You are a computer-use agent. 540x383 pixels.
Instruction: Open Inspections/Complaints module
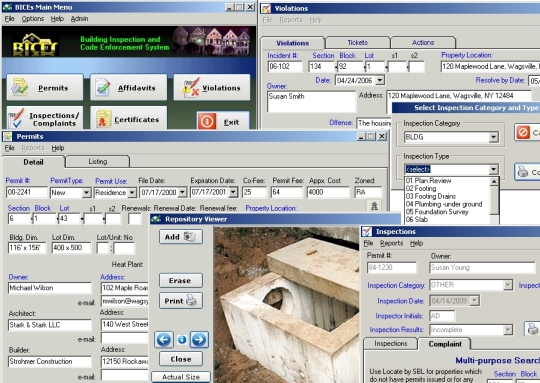pos(45,118)
